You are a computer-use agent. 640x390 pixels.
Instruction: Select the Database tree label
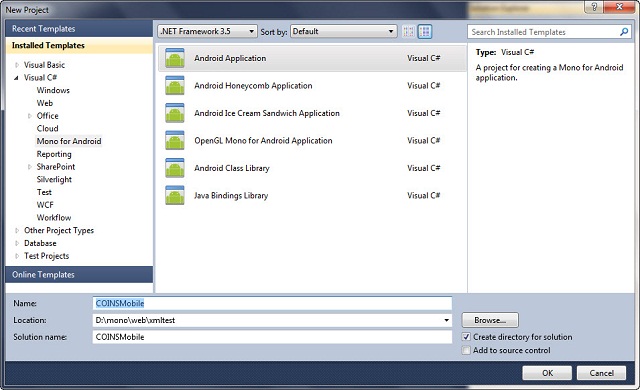point(40,243)
